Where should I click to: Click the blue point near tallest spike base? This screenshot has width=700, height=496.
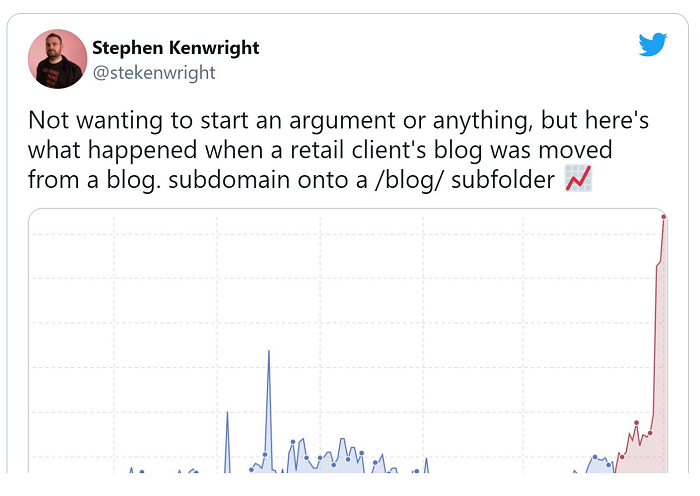click(265, 454)
